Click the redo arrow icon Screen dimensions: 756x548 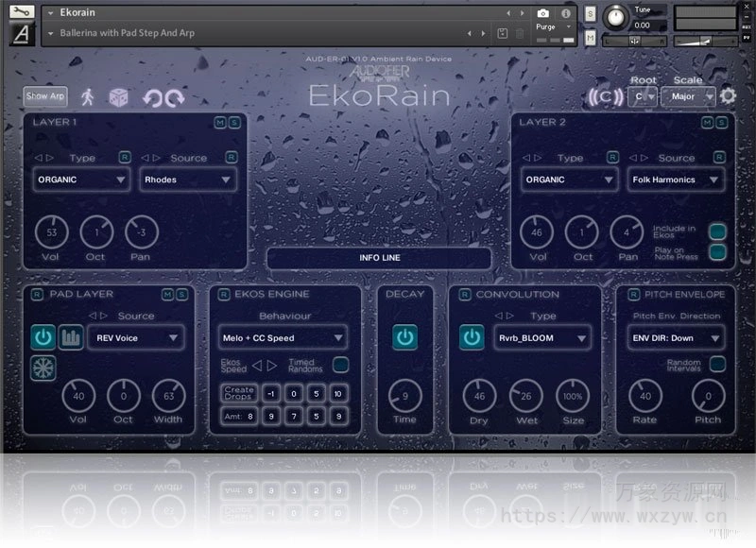click(175, 96)
